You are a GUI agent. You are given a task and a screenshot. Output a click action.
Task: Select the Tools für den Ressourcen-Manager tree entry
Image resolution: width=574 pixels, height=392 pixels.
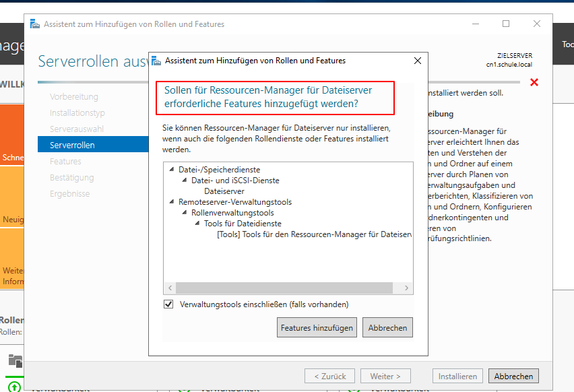click(296, 233)
